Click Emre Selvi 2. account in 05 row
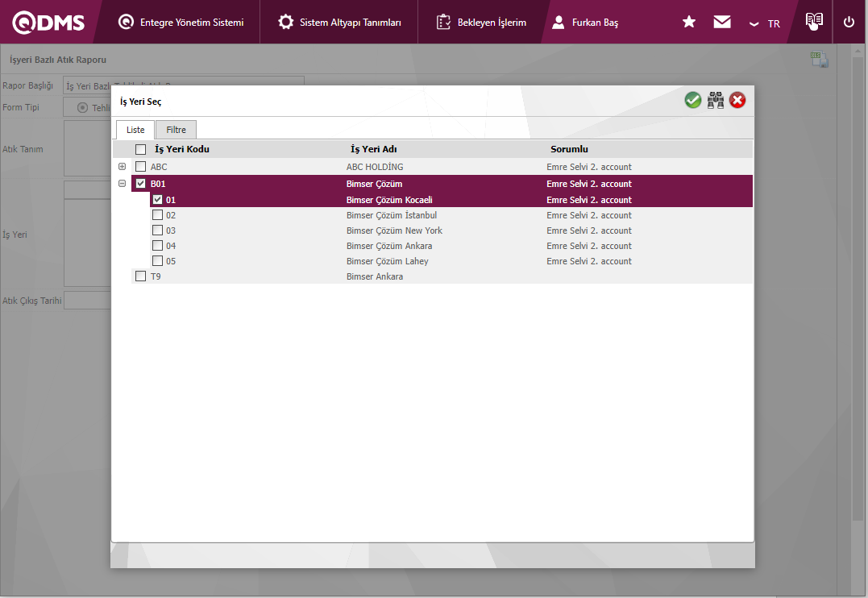Viewport: 868px width, 598px height. 589,261
